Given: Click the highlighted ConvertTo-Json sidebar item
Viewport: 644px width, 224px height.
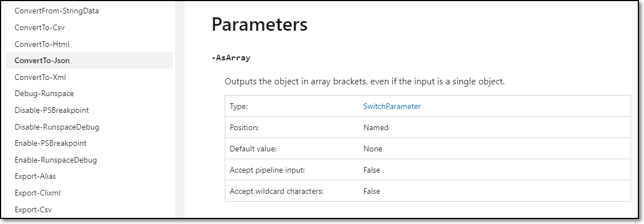Looking at the screenshot, I should coord(42,60).
